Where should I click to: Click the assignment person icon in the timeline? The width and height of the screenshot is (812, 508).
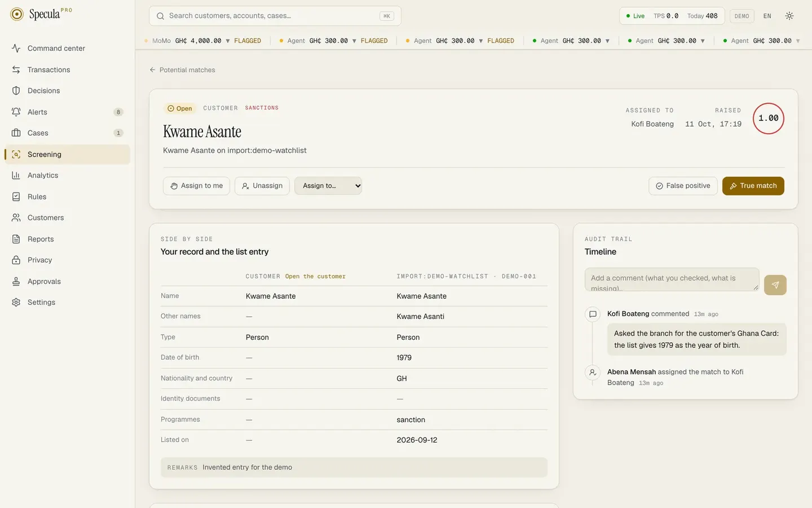tap(593, 372)
